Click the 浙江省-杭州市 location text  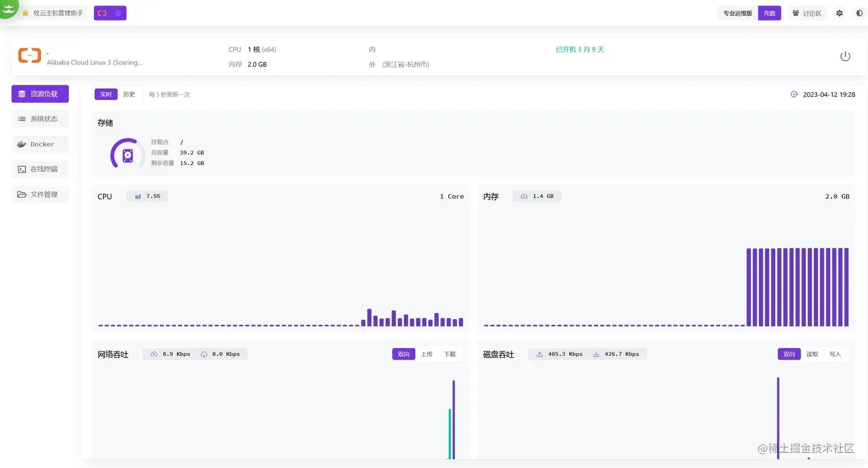[406, 64]
